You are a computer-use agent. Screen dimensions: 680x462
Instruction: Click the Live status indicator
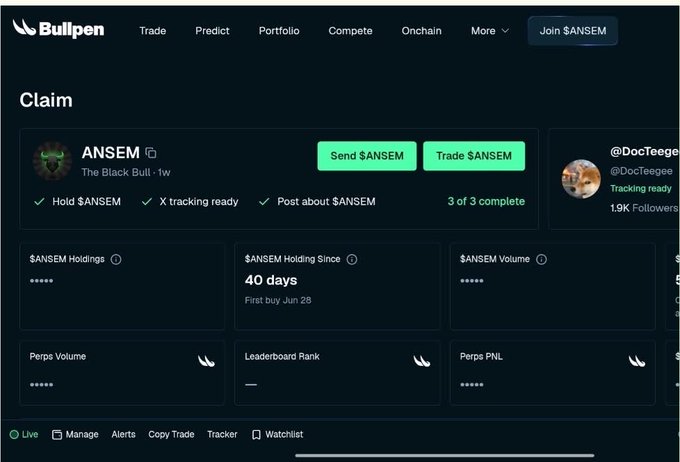click(24, 434)
